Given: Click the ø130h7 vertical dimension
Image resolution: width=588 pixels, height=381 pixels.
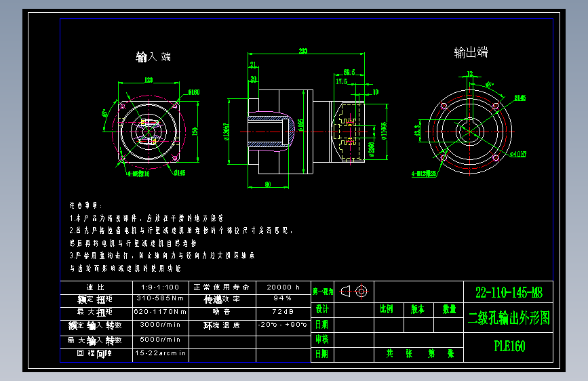Looking at the screenshot, I should tap(226, 132).
